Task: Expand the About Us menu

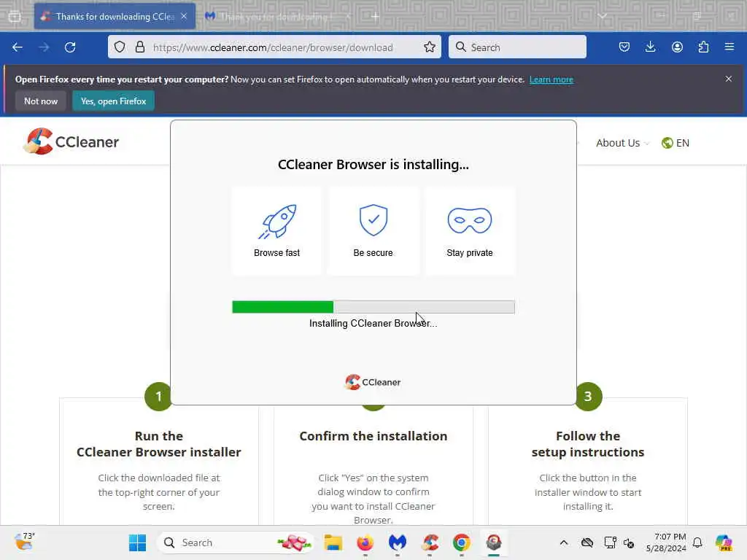Action: click(623, 143)
